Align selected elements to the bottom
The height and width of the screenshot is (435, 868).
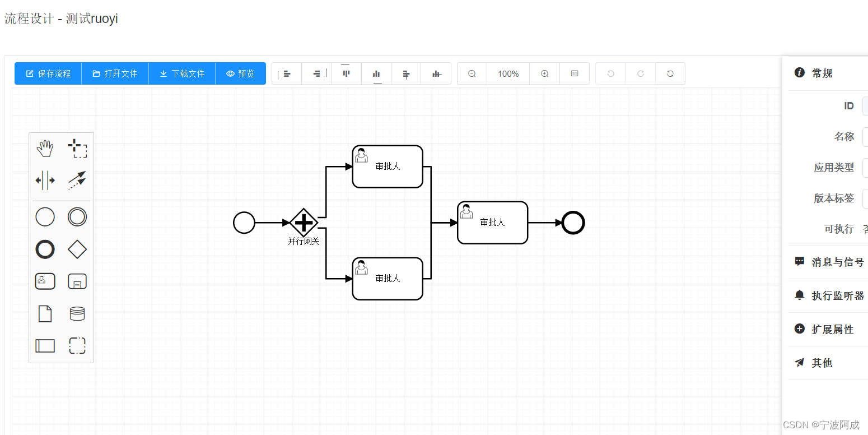[x=376, y=73]
